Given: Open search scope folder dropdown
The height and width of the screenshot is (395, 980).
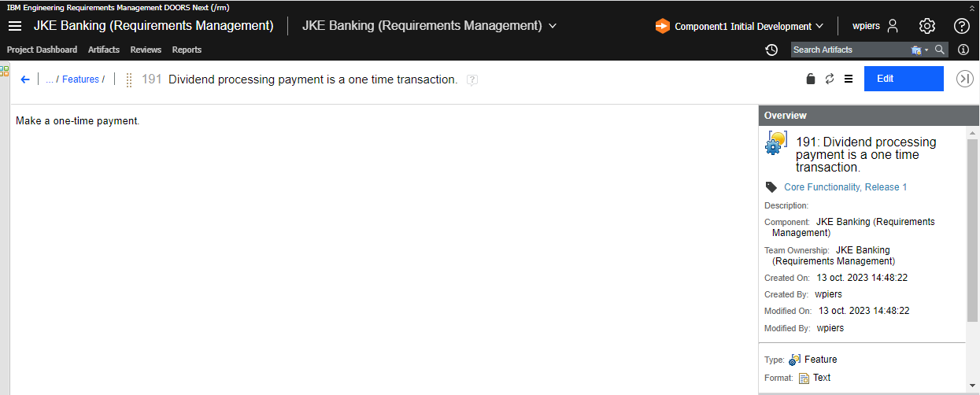Looking at the screenshot, I should (x=919, y=50).
